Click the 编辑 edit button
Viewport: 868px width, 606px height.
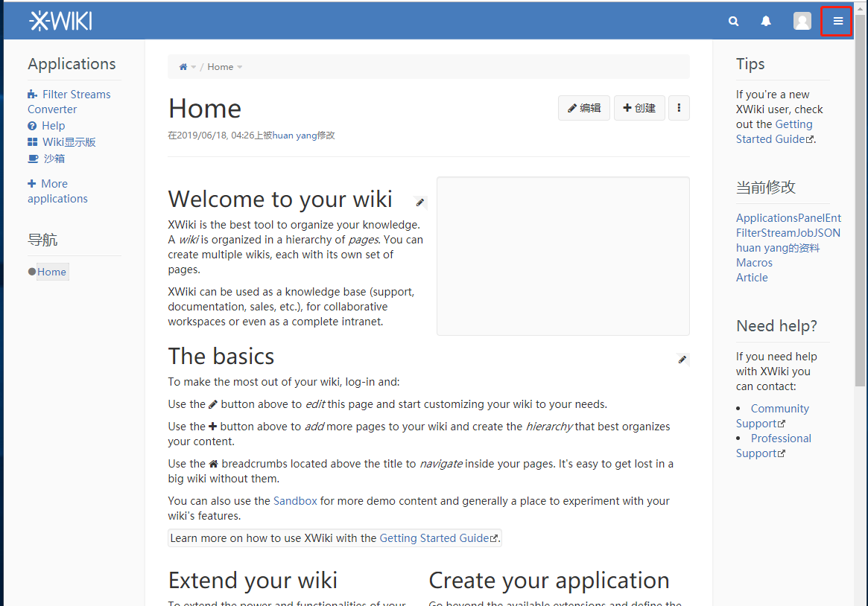[584, 108]
